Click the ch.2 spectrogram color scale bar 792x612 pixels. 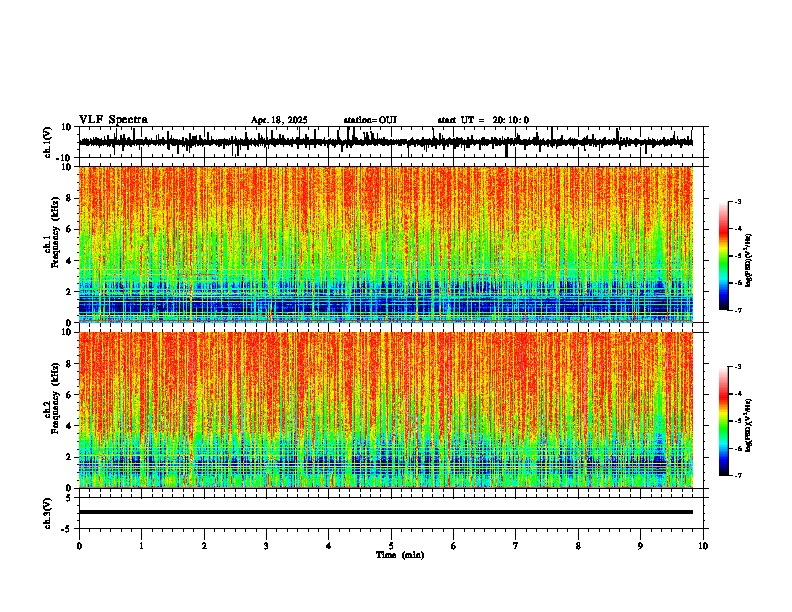(723, 421)
